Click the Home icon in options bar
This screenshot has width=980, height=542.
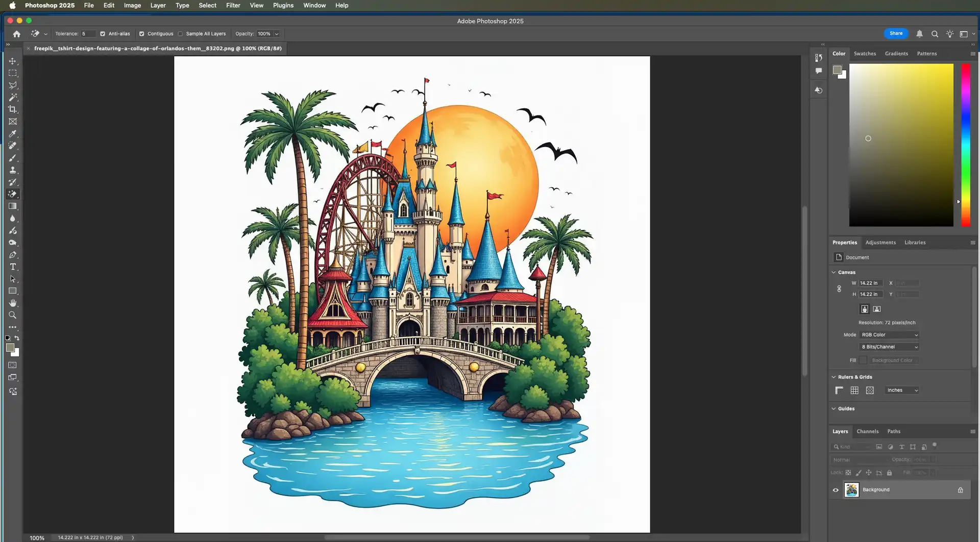click(17, 34)
